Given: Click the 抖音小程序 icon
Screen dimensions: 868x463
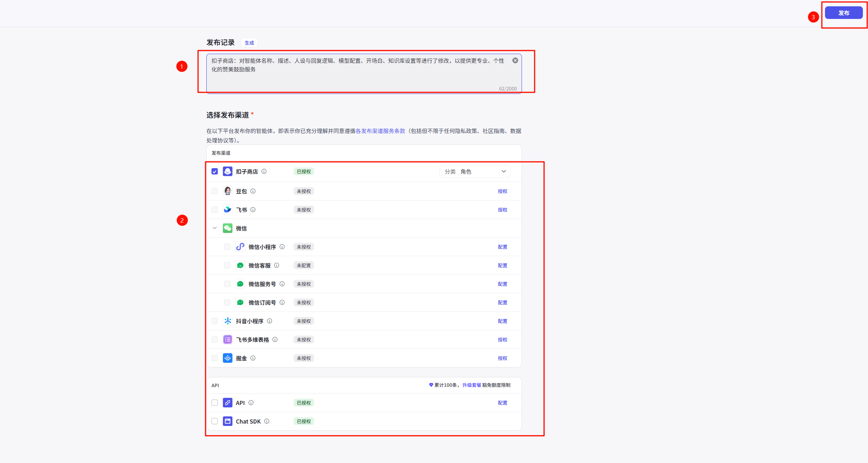Looking at the screenshot, I should [228, 321].
